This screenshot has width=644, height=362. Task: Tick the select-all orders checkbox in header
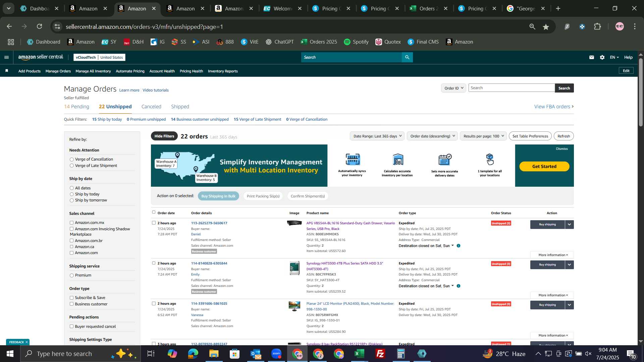(154, 212)
